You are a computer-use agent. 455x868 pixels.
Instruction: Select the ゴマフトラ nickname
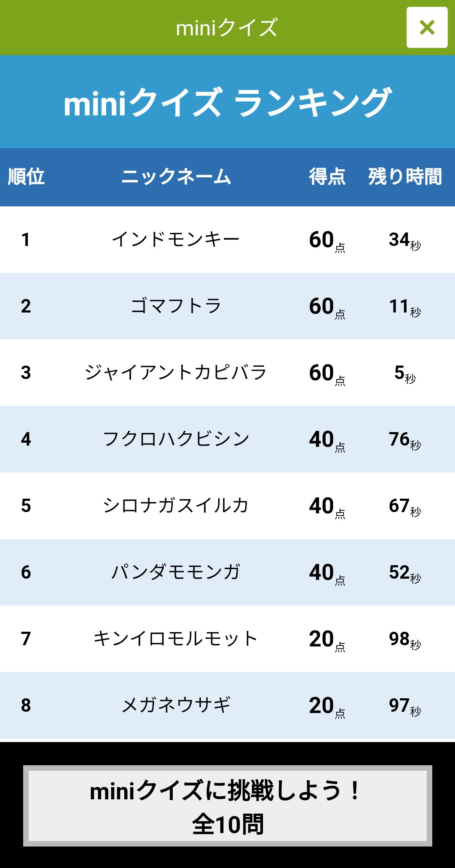176,306
